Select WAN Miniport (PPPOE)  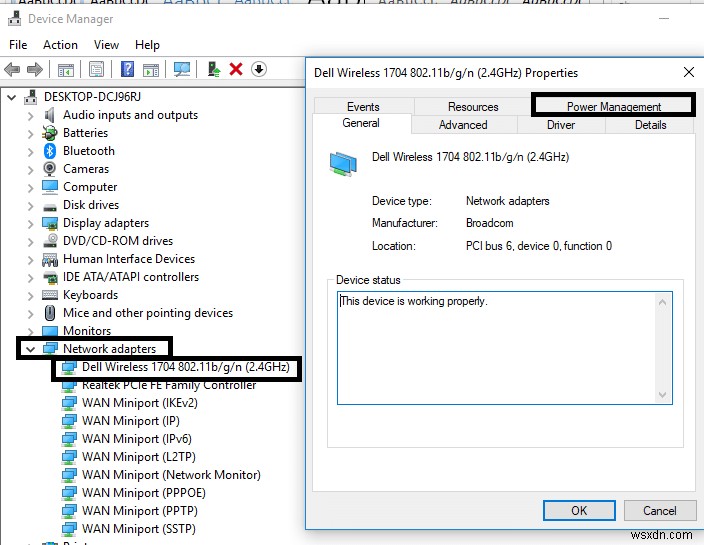click(x=144, y=492)
